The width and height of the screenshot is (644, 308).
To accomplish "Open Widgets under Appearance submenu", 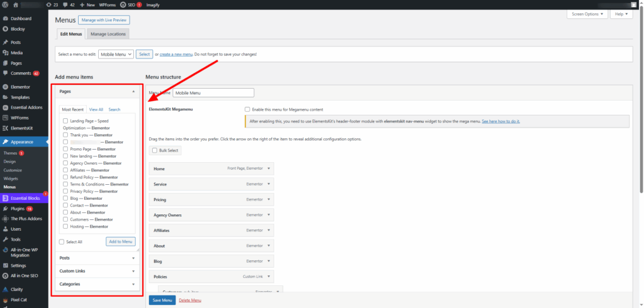I will click(x=11, y=179).
